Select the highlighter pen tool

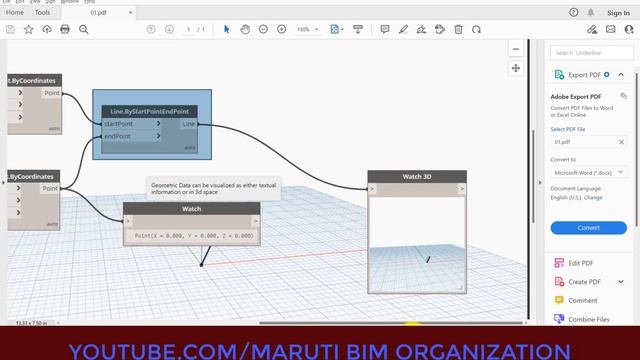[x=403, y=29]
